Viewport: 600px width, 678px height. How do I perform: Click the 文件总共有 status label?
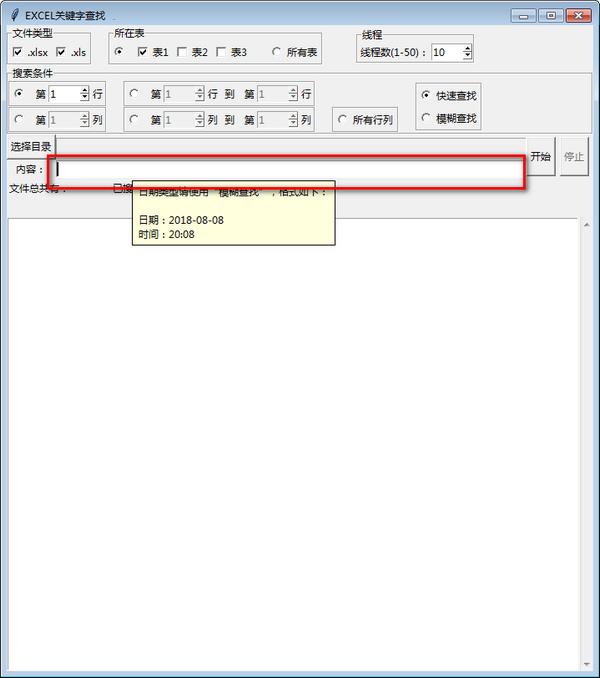click(x=36, y=189)
